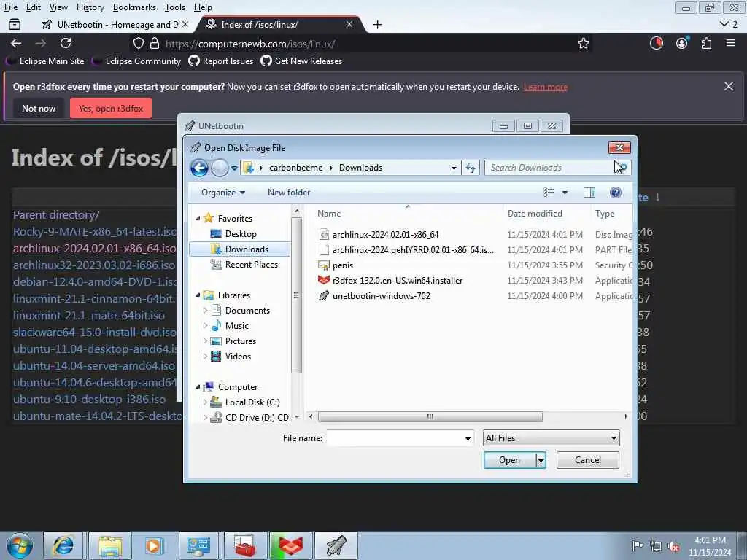Open the Bookmarks menu
The image size is (747, 560).
pos(134,7)
